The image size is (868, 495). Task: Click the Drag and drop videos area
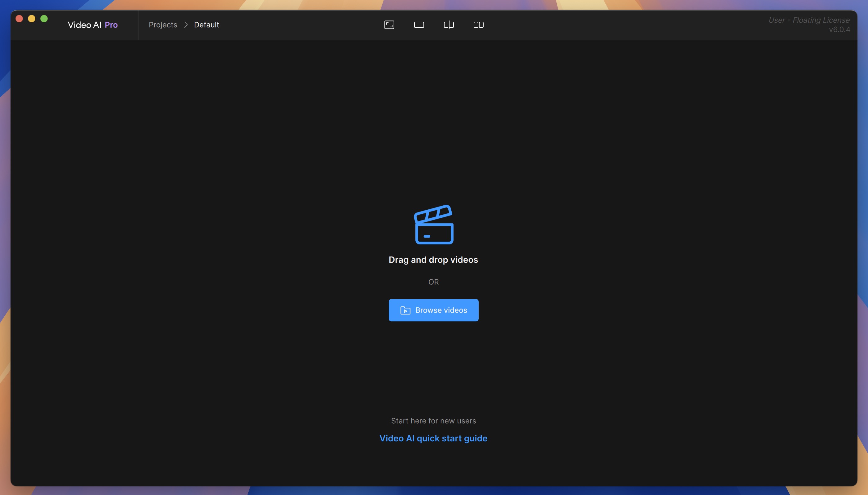(x=433, y=259)
